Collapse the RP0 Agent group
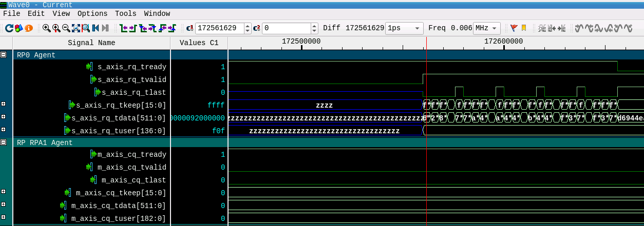The height and width of the screenshot is (226, 644). click(4, 54)
